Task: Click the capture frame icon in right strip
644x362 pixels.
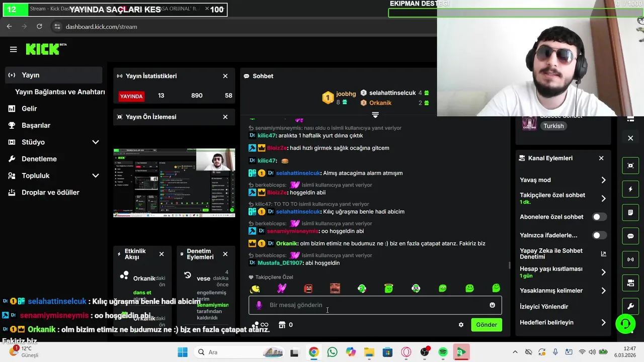Action: tap(630, 165)
